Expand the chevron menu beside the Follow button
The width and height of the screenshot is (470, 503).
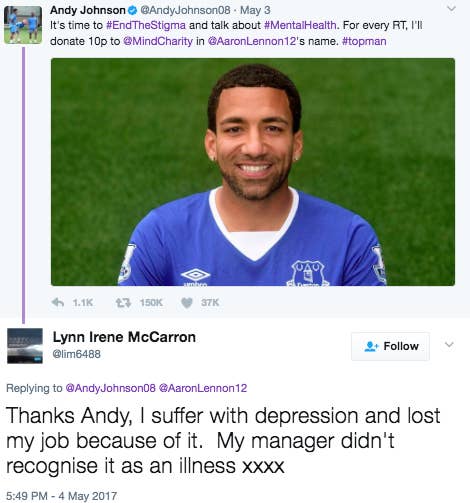click(x=449, y=344)
